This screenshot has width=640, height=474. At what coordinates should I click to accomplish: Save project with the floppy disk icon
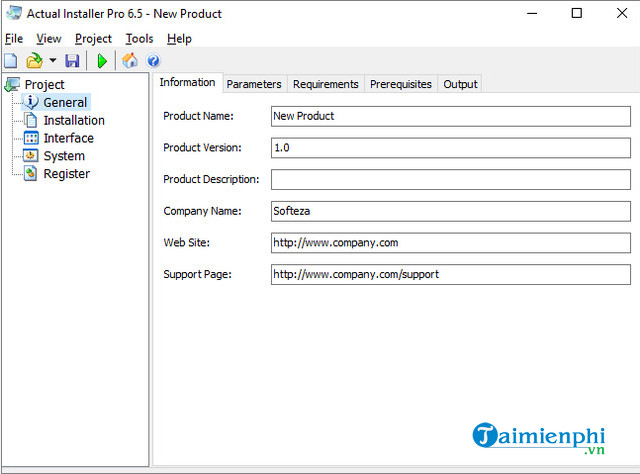(72, 61)
